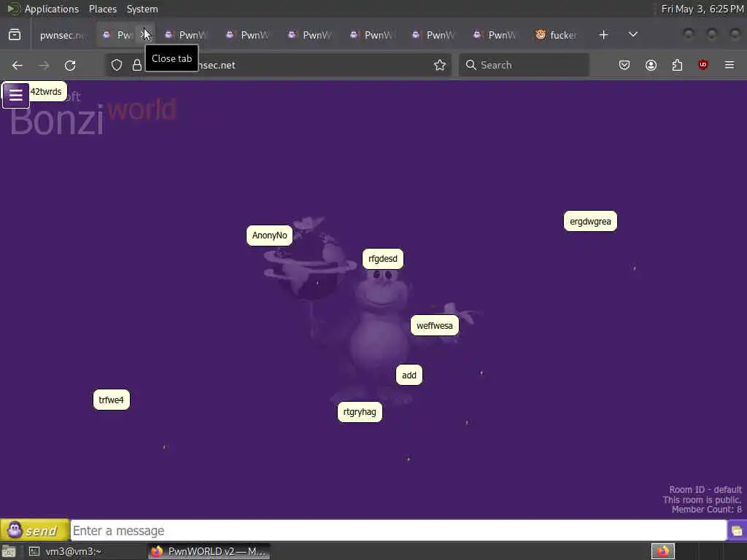The image size is (747, 560).
Task: Bookmark this page with the star
Action: pos(440,65)
